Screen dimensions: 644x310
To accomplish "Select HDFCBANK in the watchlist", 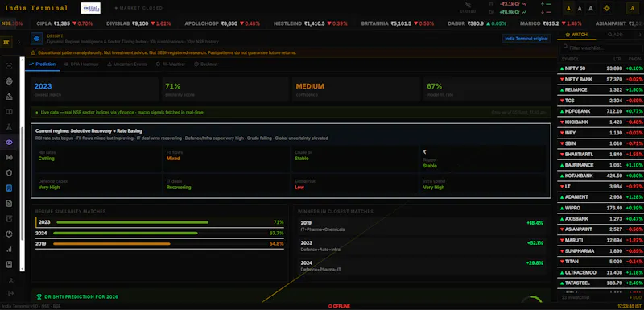I will pyautogui.click(x=601, y=111).
